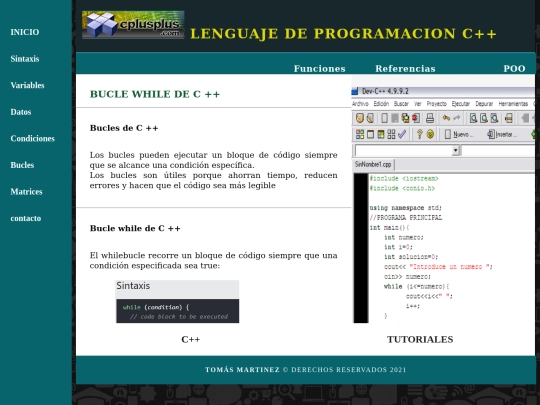The width and height of the screenshot is (540, 405).
Task: Click the blank-page new source icon in Dev-C++
Action: pos(384,118)
